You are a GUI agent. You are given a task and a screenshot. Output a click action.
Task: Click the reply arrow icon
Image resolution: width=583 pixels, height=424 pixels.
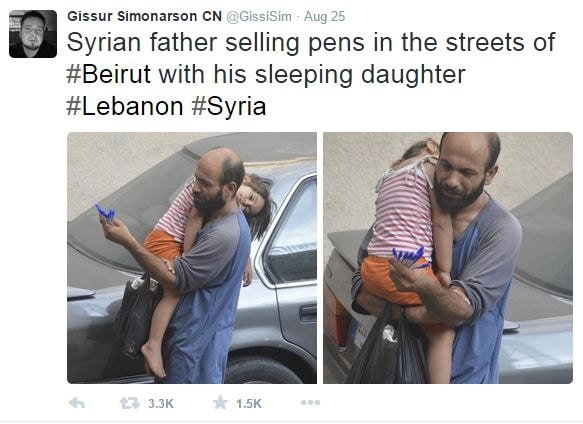[x=77, y=403]
